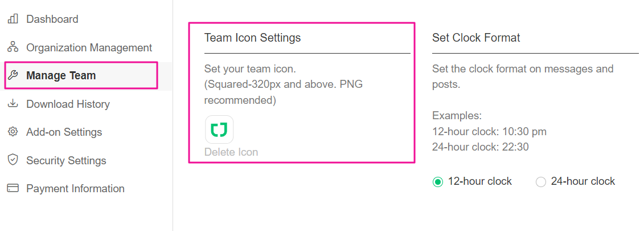Open Download History from the sidebar
Screen dimensions: 644x231
coord(68,104)
